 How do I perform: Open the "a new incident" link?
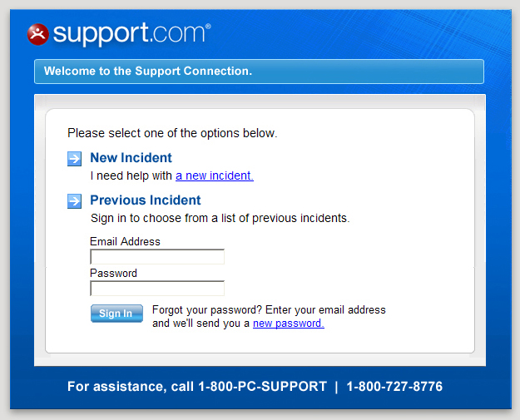point(214,175)
